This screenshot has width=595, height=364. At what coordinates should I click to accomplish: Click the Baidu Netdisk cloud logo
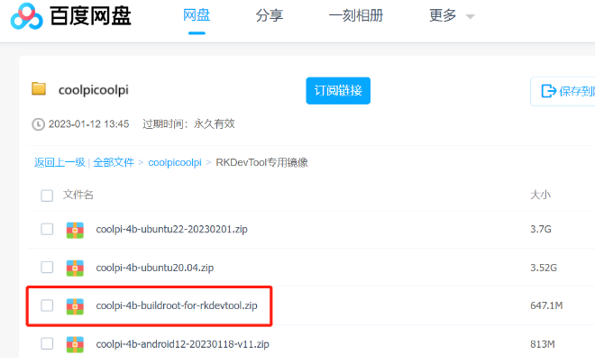(x=26, y=16)
